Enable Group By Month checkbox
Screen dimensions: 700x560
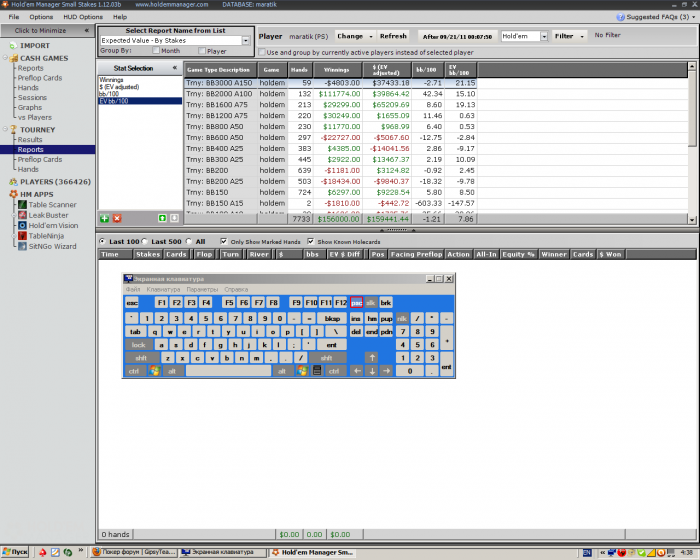(156, 50)
